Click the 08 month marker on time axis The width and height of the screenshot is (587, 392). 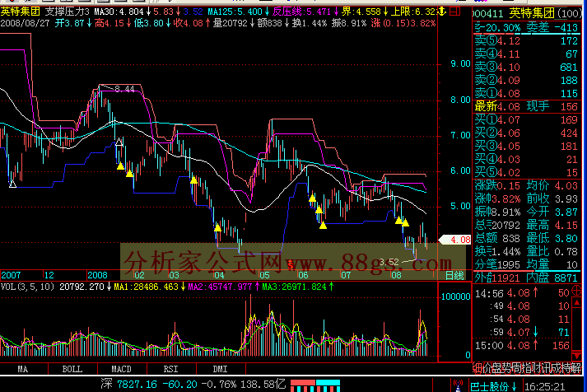[396, 276]
